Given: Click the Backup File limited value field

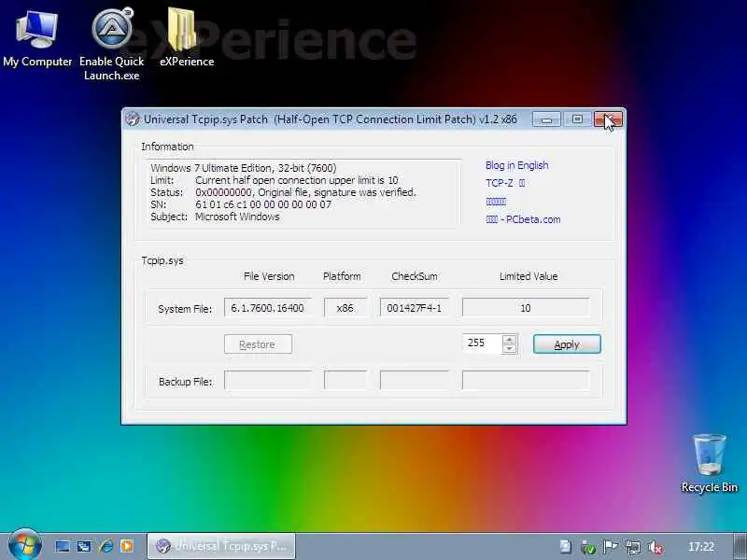Looking at the screenshot, I should click(526, 381).
